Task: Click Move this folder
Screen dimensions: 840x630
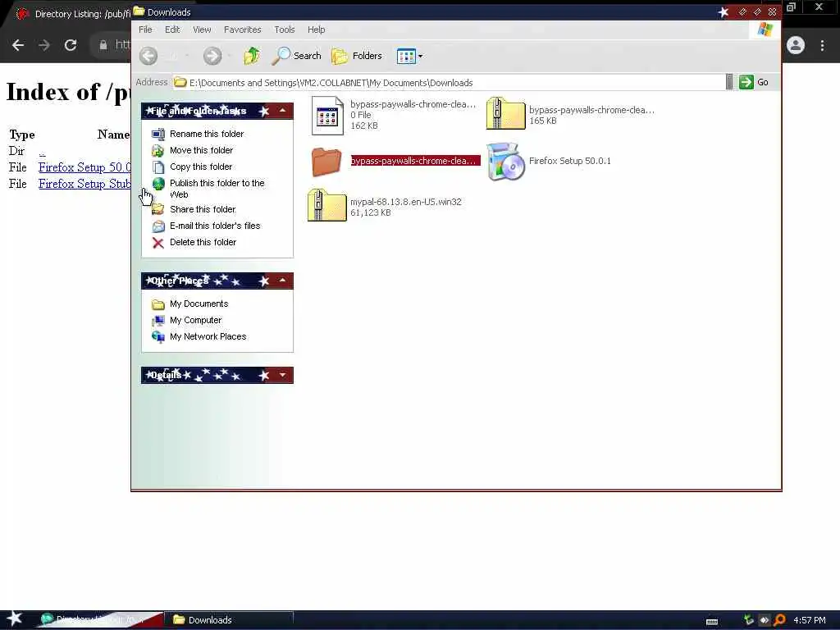Action: (x=201, y=151)
